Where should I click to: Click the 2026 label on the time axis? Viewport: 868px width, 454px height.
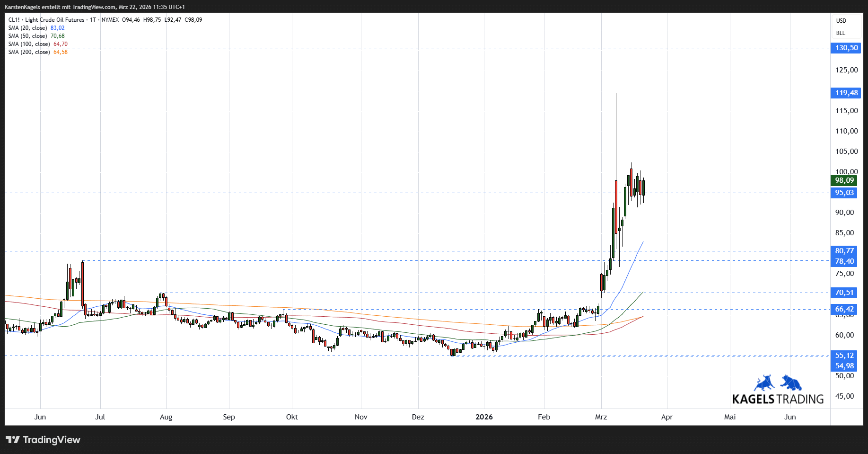[484, 417]
